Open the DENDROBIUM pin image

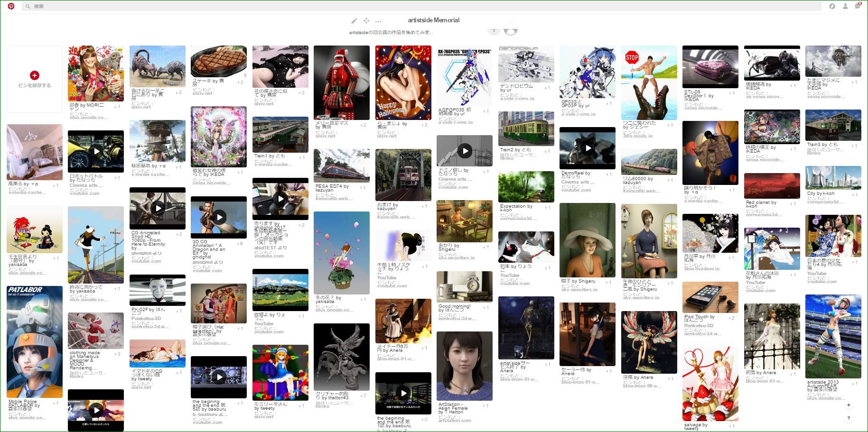526,64
